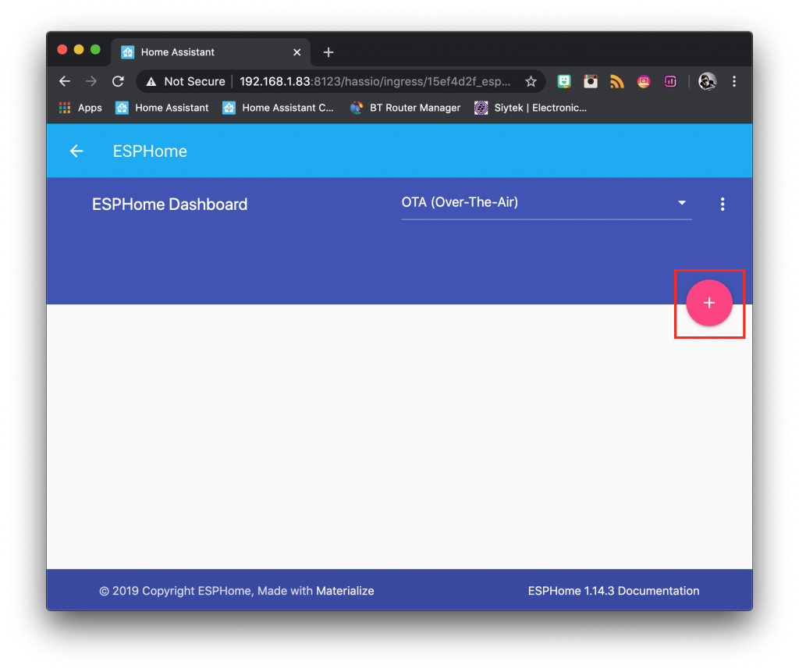
Task: Click the Not Secure warning indicator
Action: click(186, 82)
